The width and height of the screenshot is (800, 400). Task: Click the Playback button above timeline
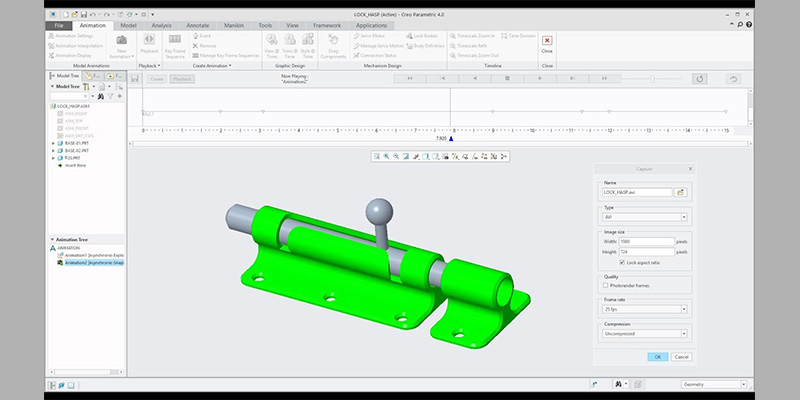pyautogui.click(x=182, y=79)
